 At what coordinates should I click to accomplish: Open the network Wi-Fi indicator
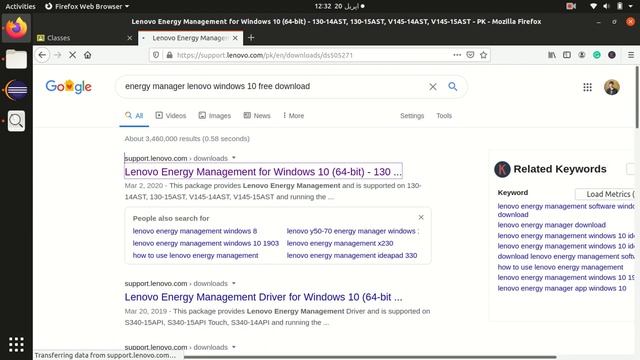(593, 6)
